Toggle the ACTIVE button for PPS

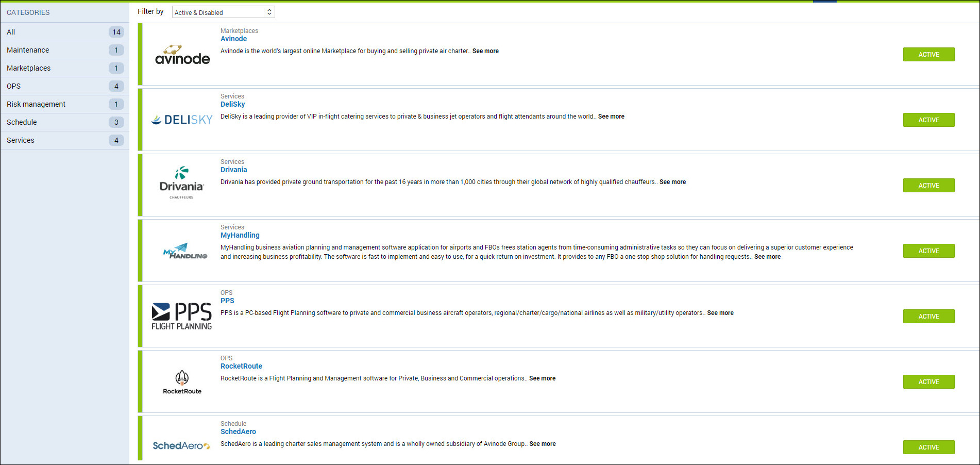click(928, 317)
